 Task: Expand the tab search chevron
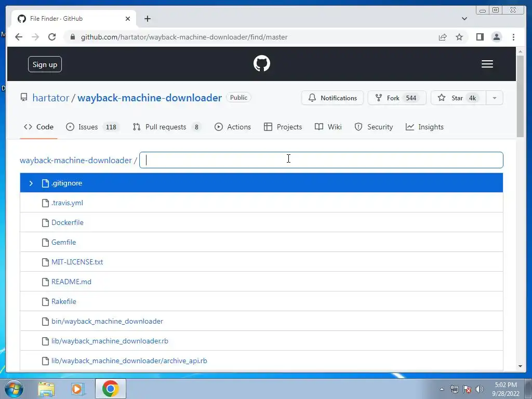click(464, 19)
